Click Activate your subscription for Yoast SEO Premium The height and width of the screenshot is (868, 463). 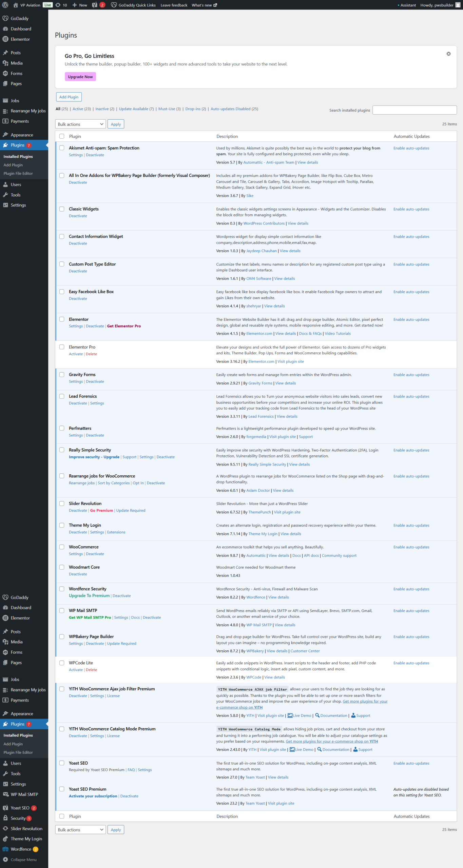point(93,796)
